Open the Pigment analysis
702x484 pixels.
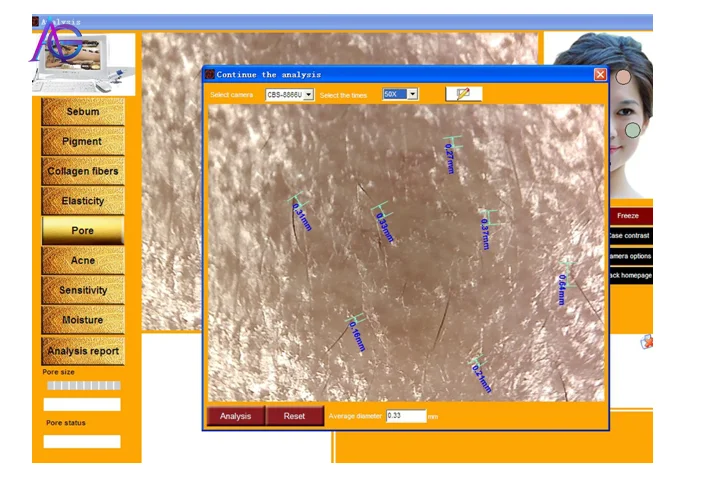click(83, 141)
